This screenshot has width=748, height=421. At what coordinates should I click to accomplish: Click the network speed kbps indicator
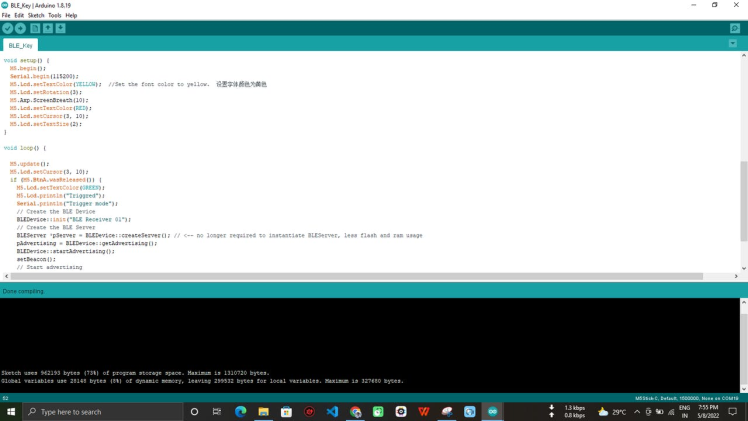pos(568,411)
